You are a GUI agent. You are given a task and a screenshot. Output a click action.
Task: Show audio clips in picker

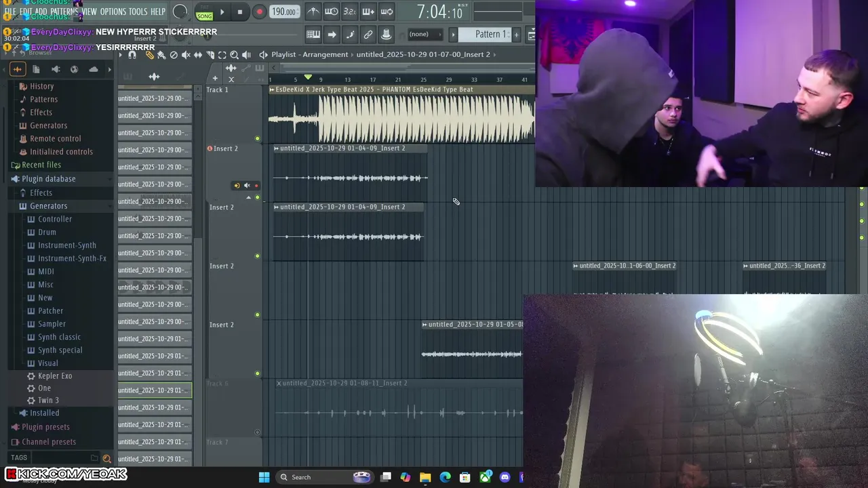(154, 77)
